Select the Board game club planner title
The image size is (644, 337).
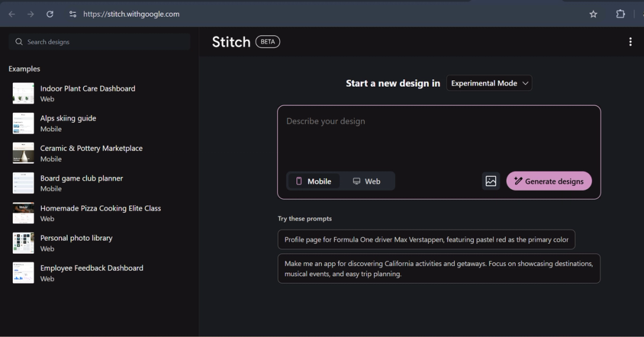point(81,178)
